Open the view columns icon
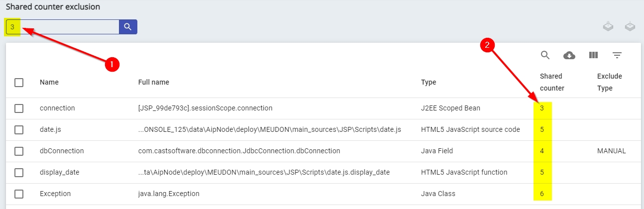Screen dimensions: 644x209 593,55
